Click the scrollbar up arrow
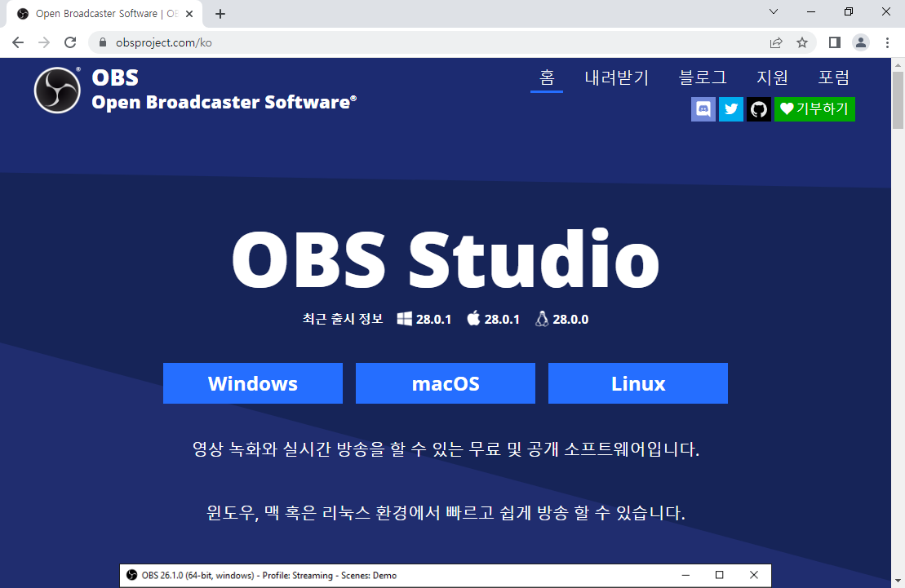Viewport: 905px width, 588px height. click(898, 64)
